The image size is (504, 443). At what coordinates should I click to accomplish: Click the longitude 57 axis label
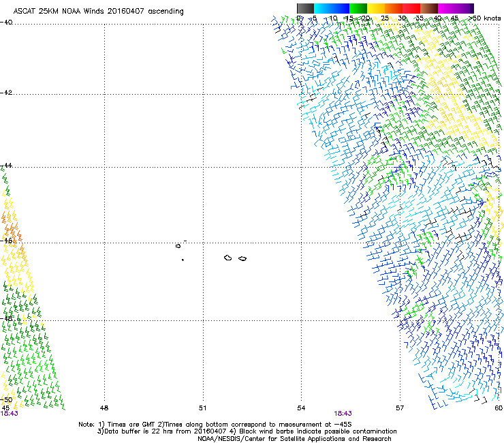click(x=400, y=408)
